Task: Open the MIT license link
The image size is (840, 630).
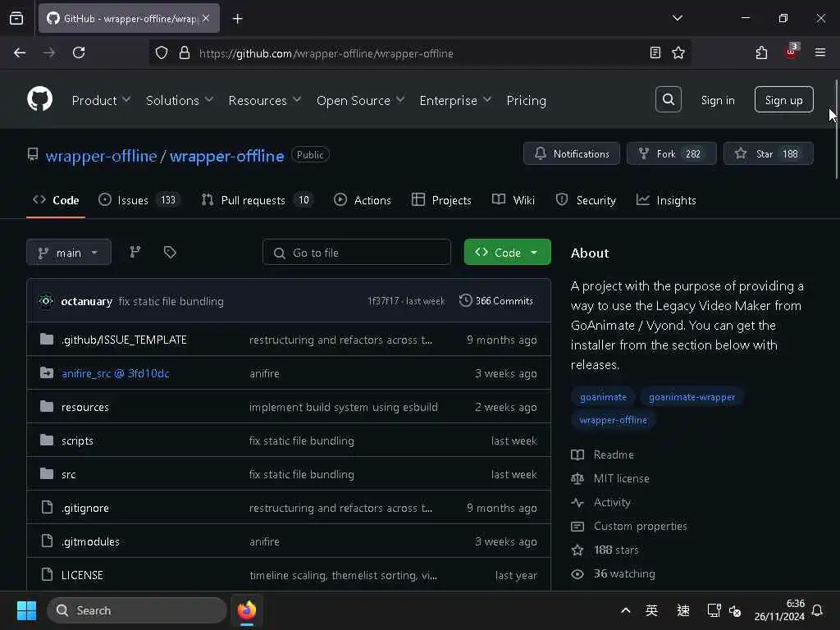Action: click(621, 478)
